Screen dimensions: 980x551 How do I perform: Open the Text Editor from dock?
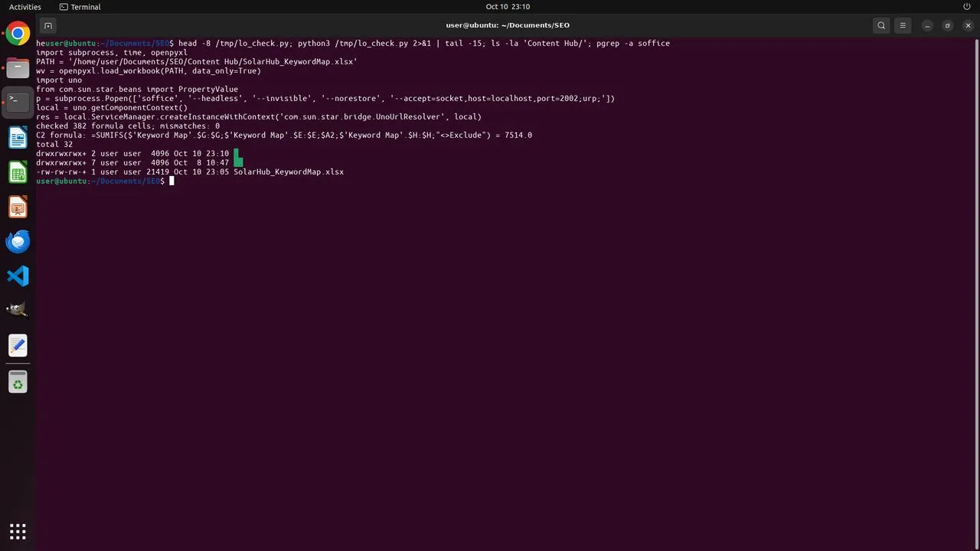pyautogui.click(x=18, y=346)
